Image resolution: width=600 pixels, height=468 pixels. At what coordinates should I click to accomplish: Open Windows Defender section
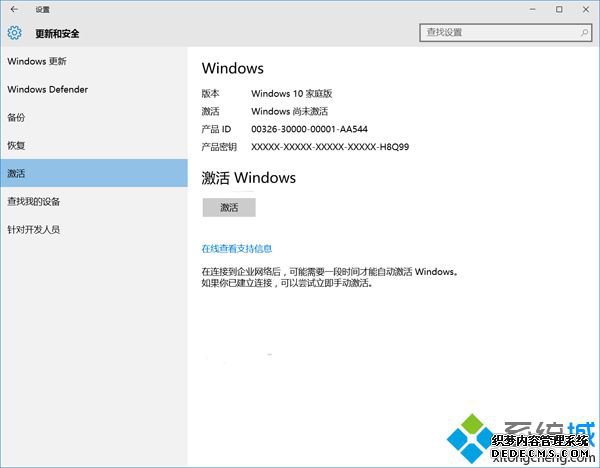coord(94,89)
